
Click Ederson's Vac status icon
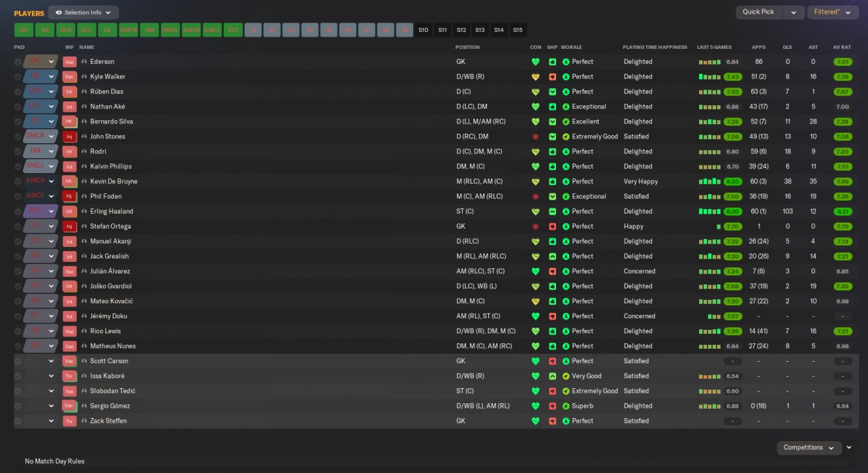[69, 62]
